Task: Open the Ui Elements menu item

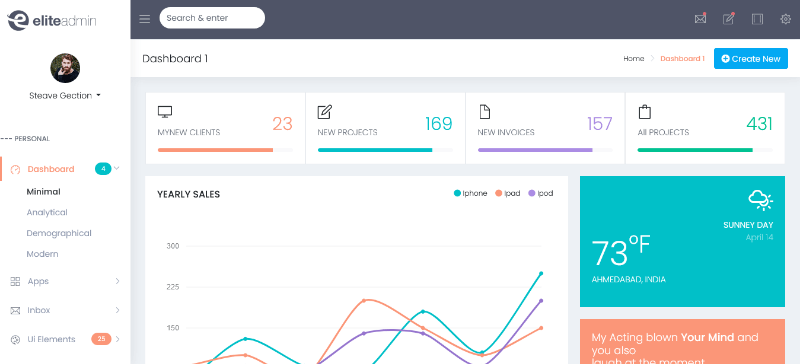Action: tap(52, 339)
